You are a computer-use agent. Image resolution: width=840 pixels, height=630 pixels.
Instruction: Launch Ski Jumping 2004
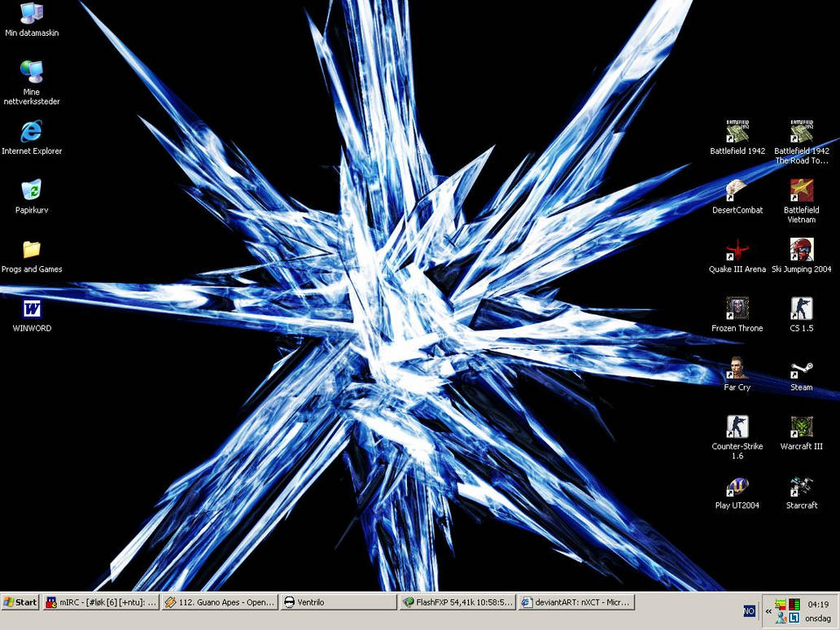[801, 250]
